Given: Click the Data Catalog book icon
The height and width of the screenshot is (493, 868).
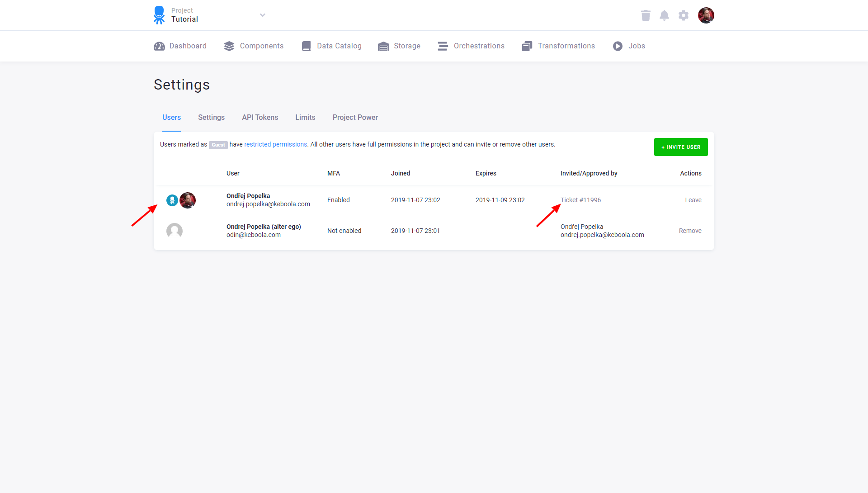Looking at the screenshot, I should (x=306, y=46).
